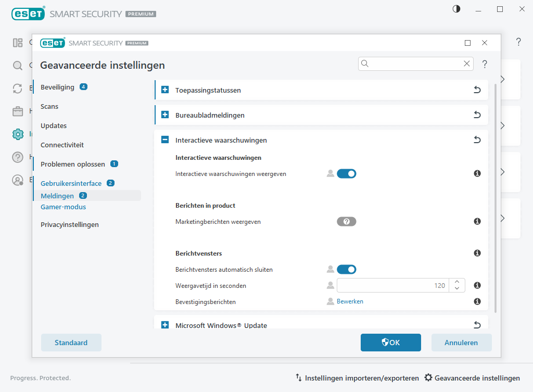View info icon beside Weergavetijd in seconden
The height and width of the screenshot is (392, 533).
[x=477, y=285]
